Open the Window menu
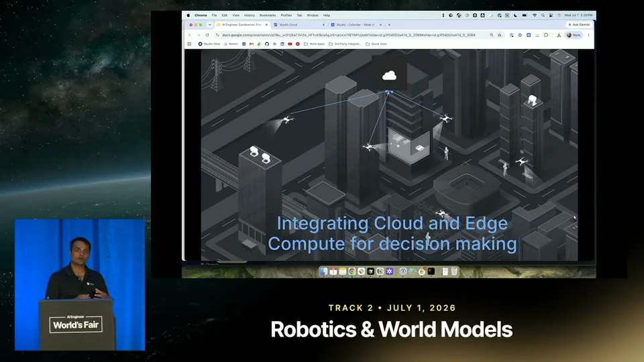 point(313,15)
